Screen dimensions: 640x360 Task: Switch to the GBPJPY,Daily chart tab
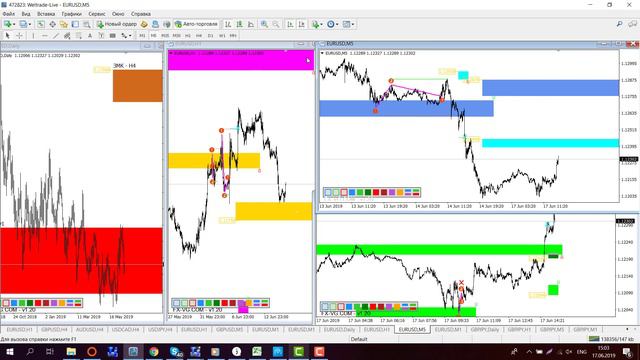tap(484, 329)
